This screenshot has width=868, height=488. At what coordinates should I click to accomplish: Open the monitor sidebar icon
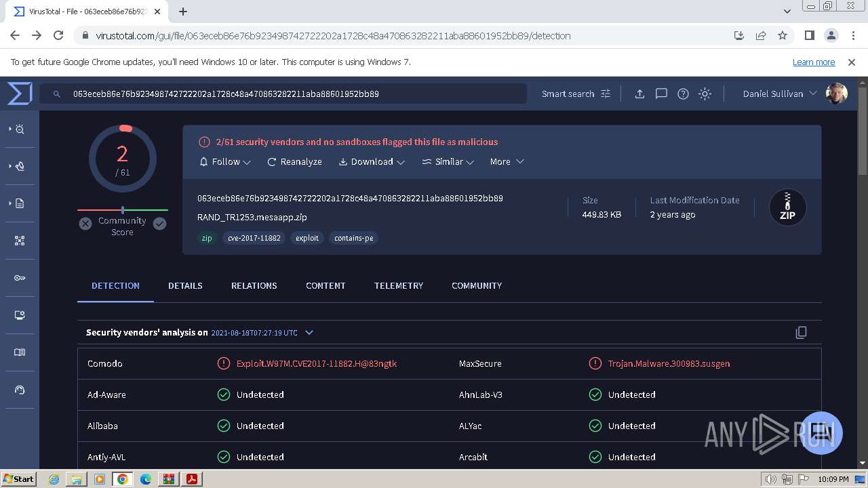(x=20, y=315)
